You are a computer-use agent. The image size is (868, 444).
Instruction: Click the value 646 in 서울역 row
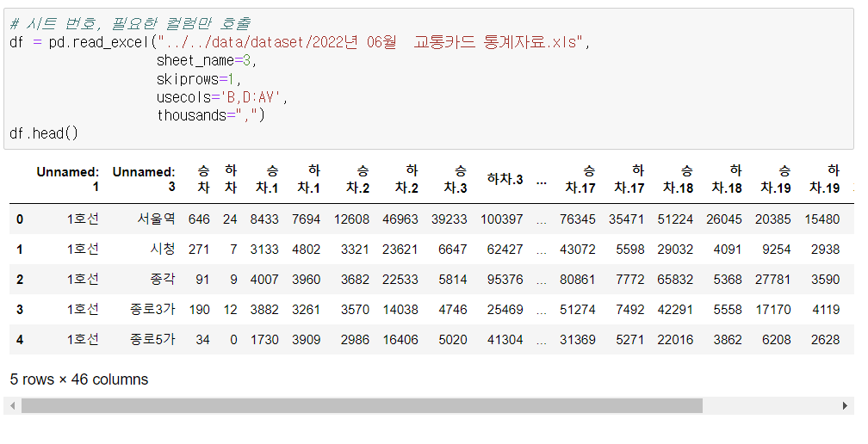pos(199,219)
